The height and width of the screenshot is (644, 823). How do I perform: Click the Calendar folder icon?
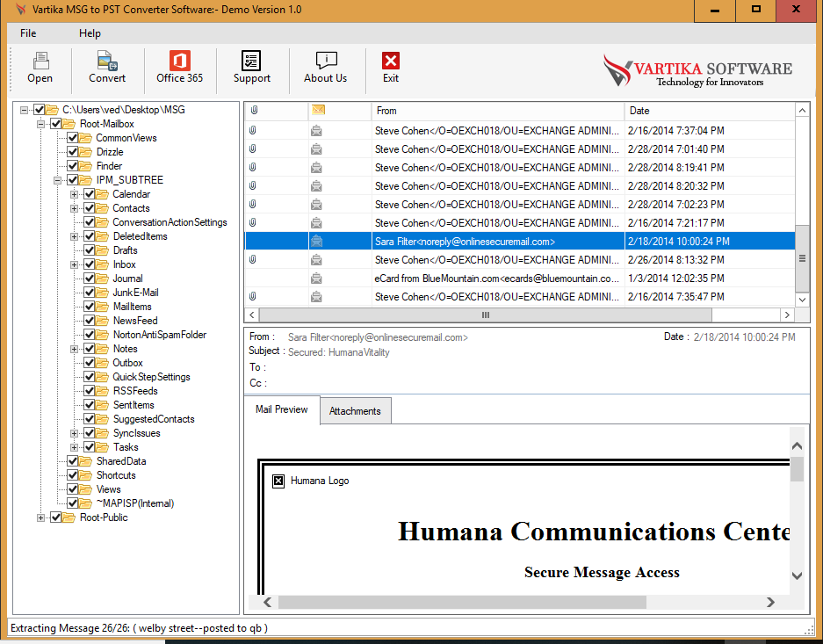pyautogui.click(x=103, y=194)
